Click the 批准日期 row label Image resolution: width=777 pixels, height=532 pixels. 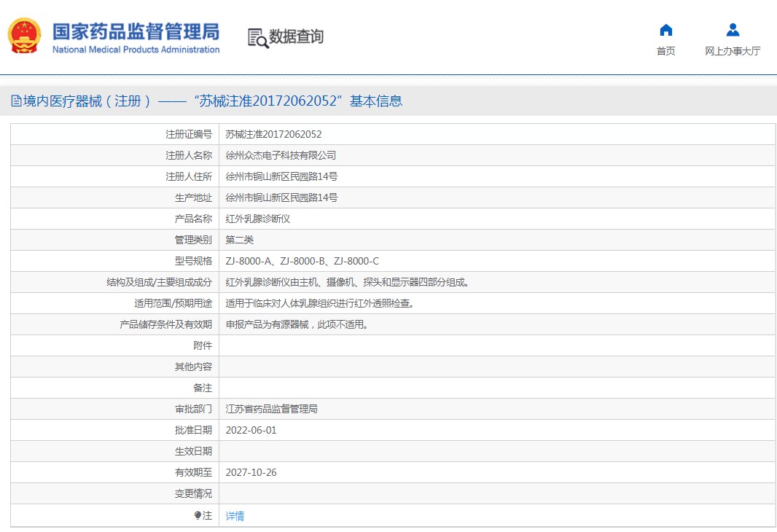pos(193,430)
